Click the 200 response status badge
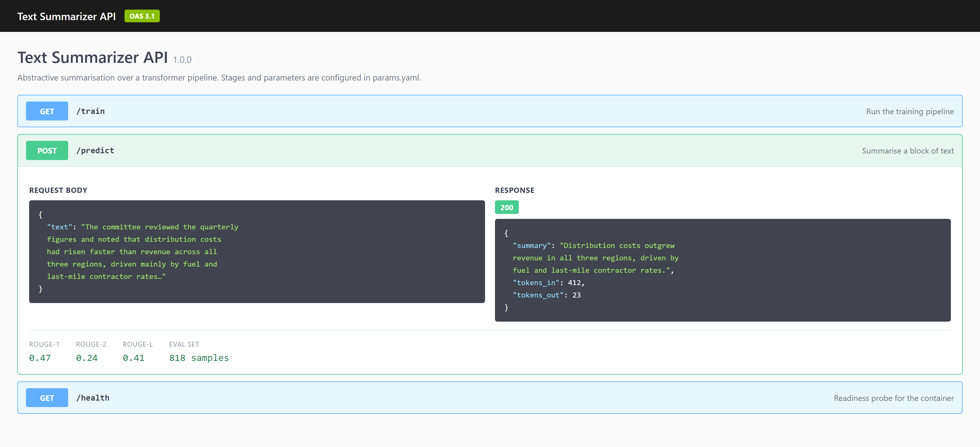This screenshot has height=447, width=980. click(x=507, y=207)
